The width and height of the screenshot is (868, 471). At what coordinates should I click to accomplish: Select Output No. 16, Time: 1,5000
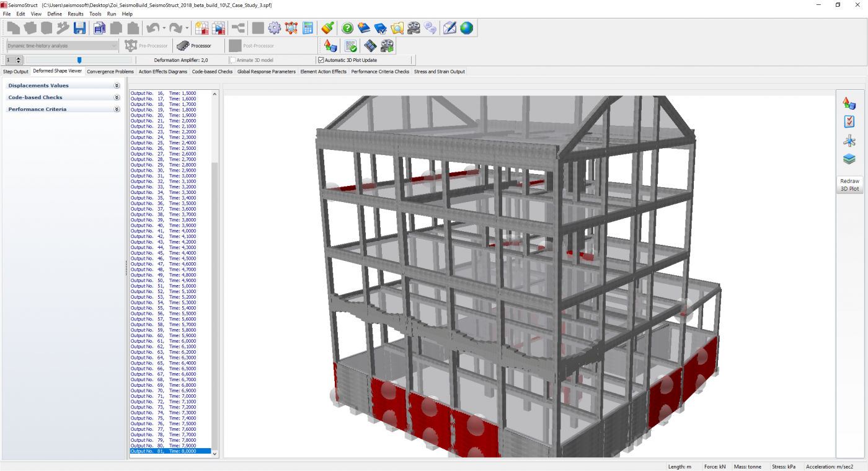[x=170, y=93]
